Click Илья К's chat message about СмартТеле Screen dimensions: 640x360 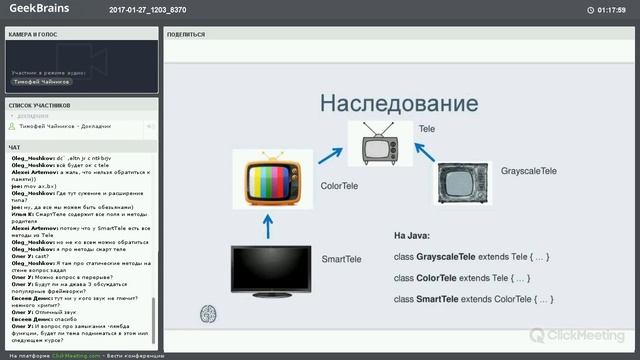(x=80, y=218)
